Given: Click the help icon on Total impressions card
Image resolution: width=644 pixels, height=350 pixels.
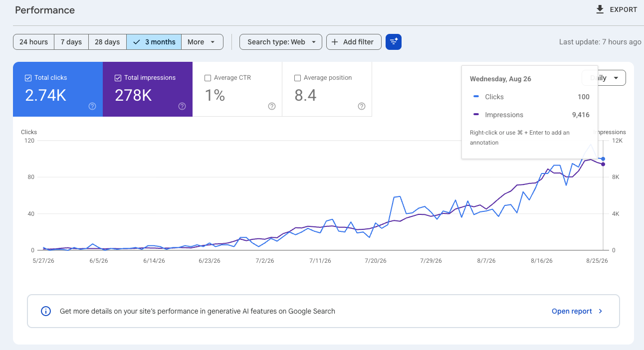Looking at the screenshot, I should pos(182,106).
